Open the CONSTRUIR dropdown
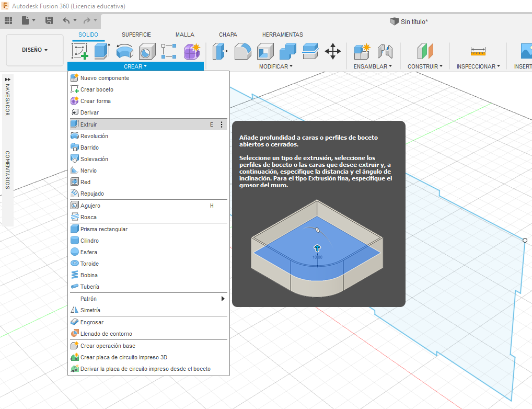Screen dimensions: 532x409 click(425, 66)
